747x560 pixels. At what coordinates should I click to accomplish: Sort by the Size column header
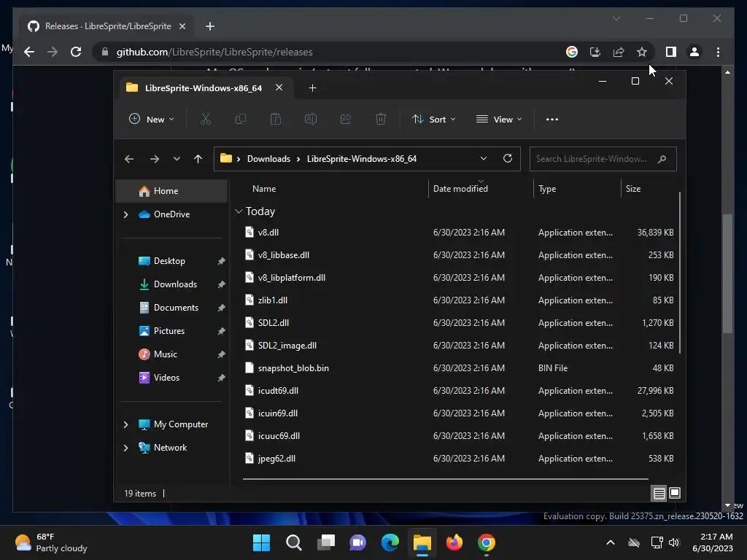633,189
